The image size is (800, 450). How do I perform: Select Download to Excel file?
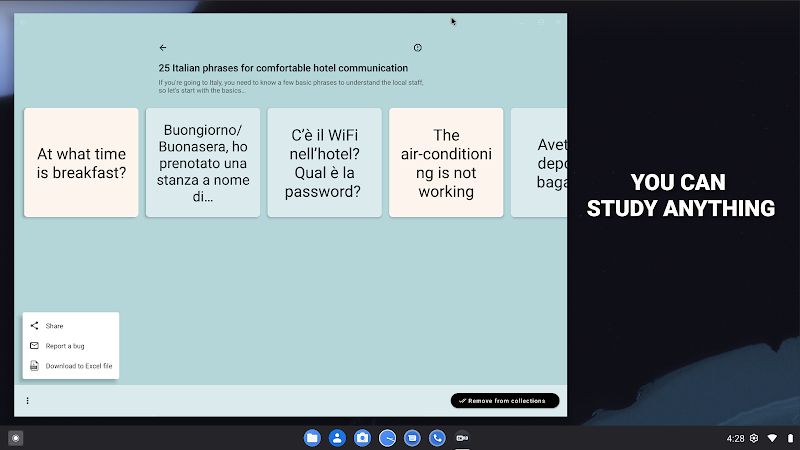pos(71,366)
